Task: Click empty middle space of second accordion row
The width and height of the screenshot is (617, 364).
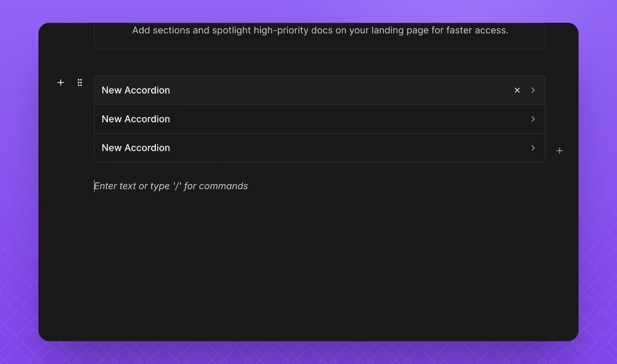Action: pos(329,119)
